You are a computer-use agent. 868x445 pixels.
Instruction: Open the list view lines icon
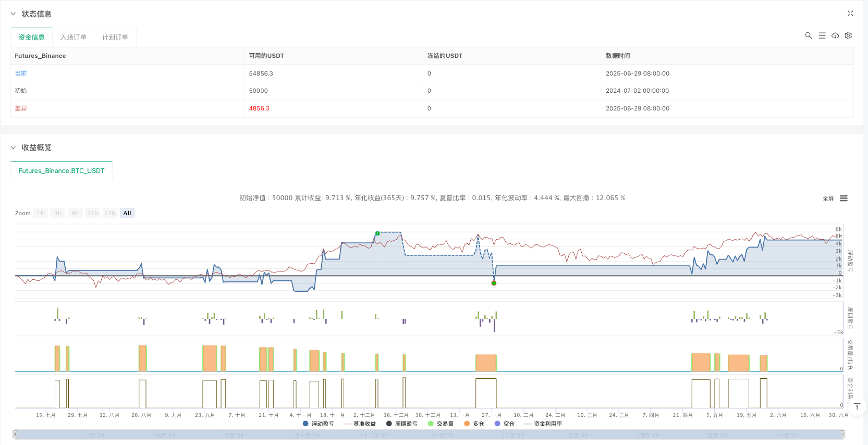[822, 35]
